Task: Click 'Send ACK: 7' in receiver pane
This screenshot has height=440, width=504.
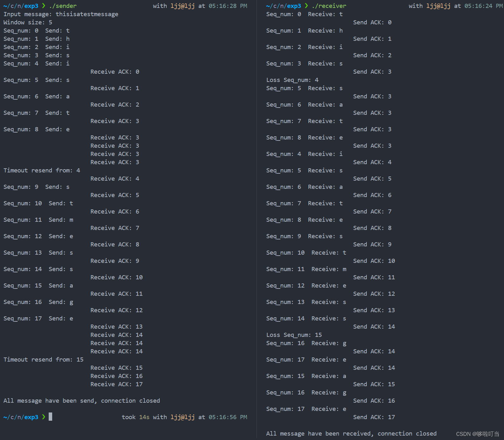Action: point(372,212)
